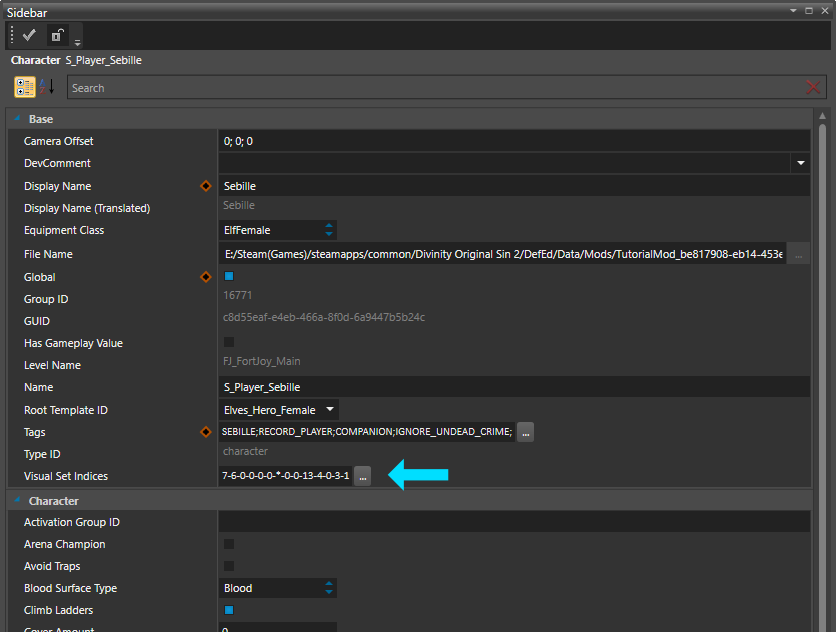Edit the Name S_Player_Sebille field
The width and height of the screenshot is (836, 632).
pos(514,387)
